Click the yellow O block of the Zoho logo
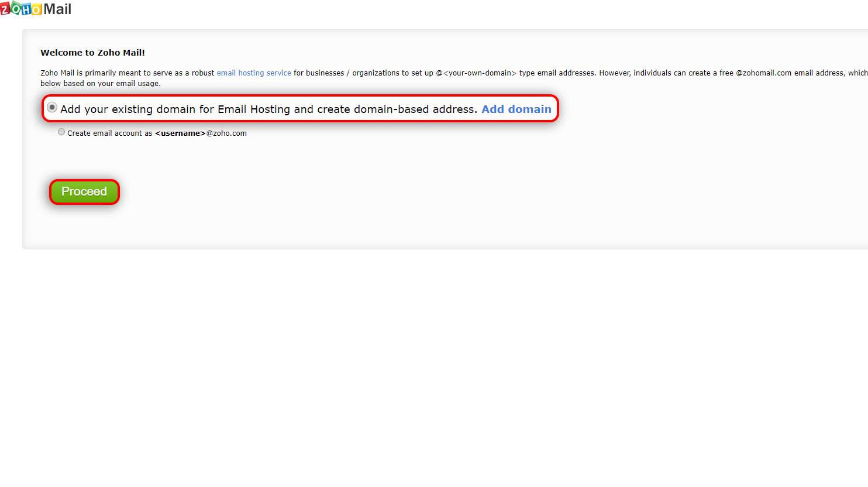The width and height of the screenshot is (868, 487). [x=37, y=9]
